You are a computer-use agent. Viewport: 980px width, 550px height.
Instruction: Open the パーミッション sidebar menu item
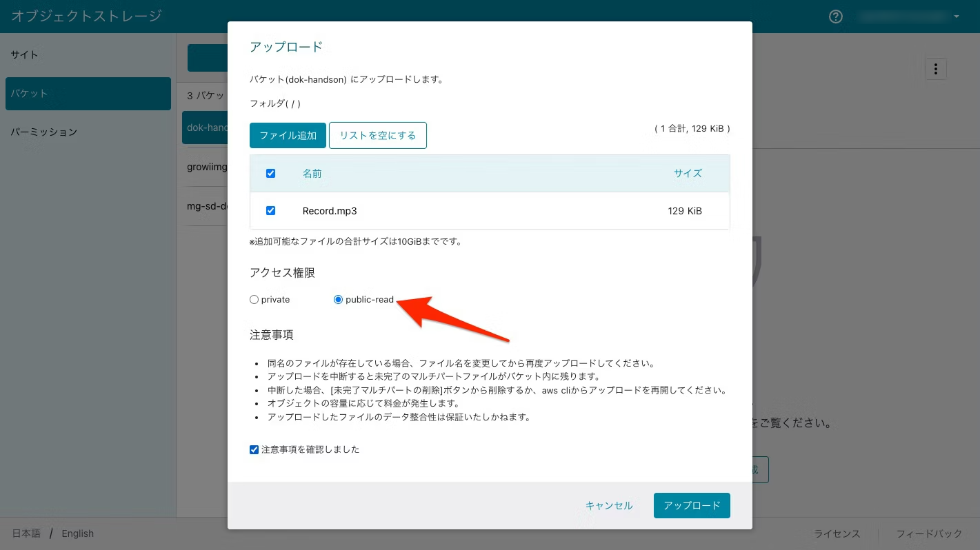click(44, 132)
